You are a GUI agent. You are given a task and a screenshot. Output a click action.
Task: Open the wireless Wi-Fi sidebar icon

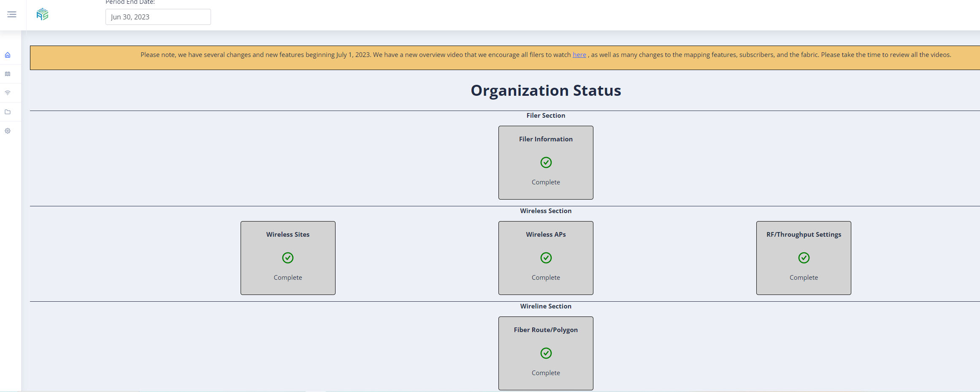pyautogui.click(x=8, y=93)
